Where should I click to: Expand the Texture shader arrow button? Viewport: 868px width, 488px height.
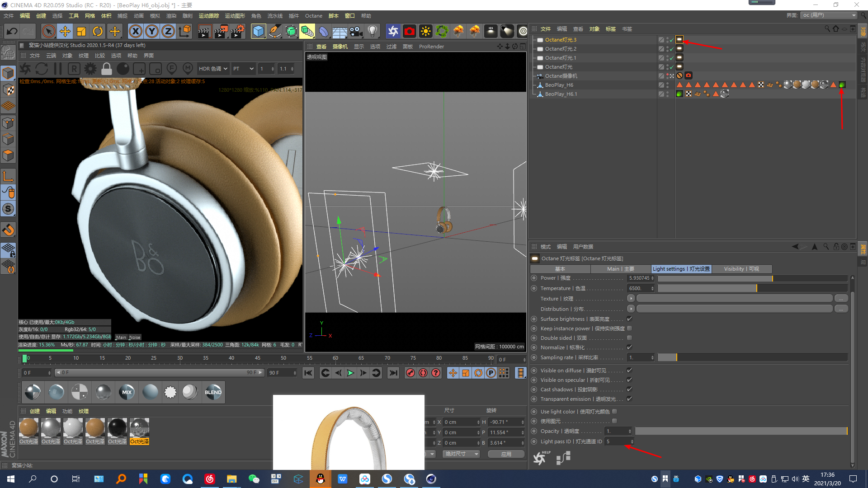(631, 298)
